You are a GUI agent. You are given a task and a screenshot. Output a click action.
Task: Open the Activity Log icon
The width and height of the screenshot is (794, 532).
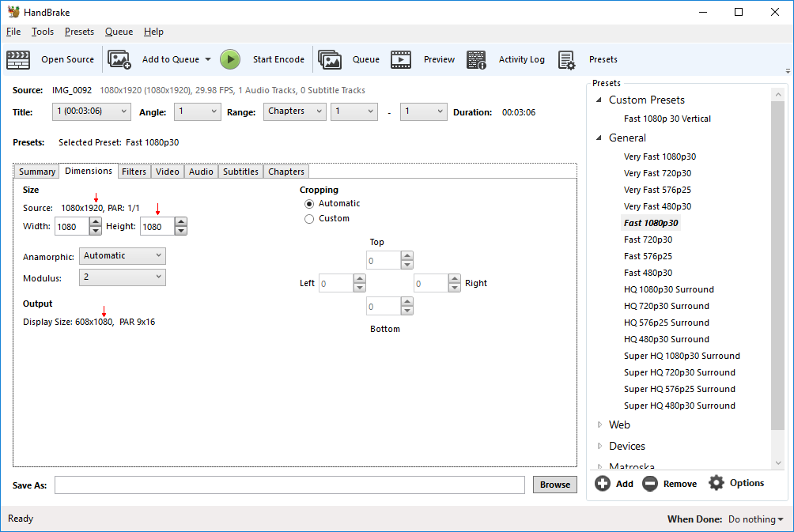(476, 59)
